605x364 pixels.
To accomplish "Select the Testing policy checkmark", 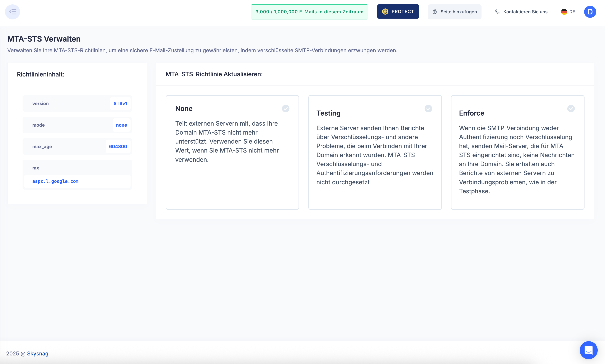I will pos(428,109).
